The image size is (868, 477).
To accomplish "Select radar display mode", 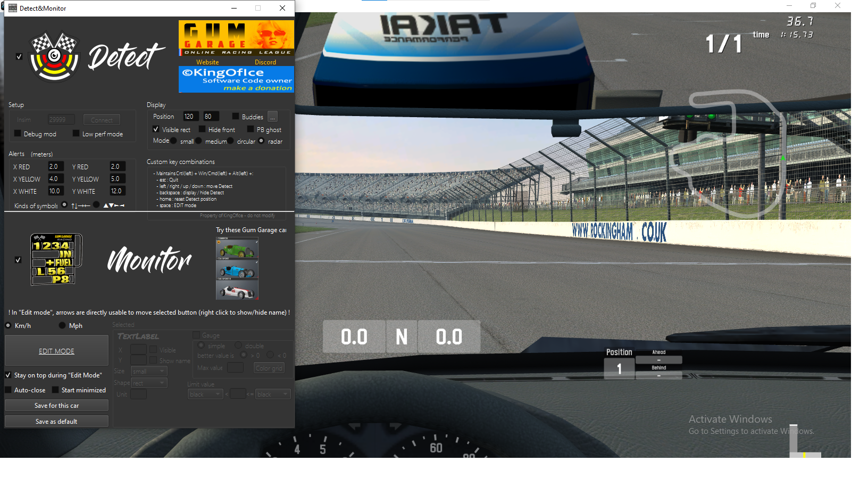I will 261,141.
